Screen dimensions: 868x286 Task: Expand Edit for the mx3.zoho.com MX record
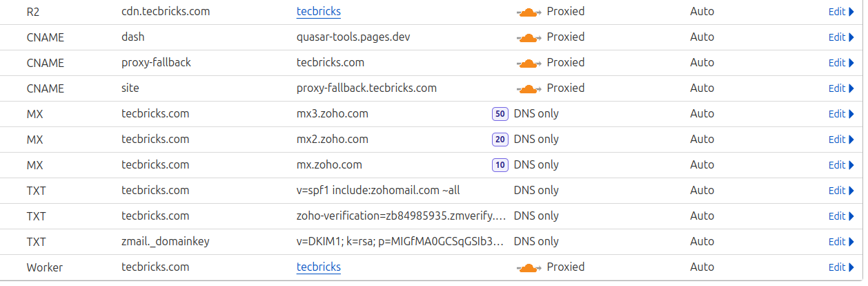[x=840, y=114]
